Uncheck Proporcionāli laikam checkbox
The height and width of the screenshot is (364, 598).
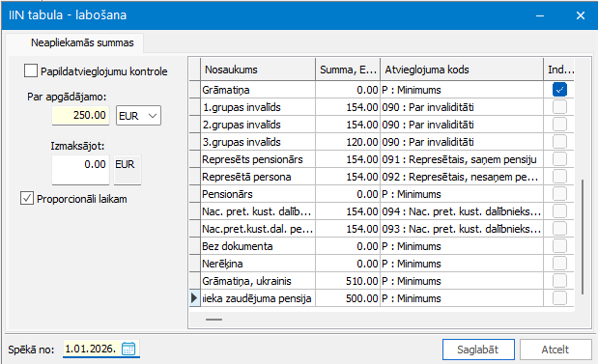pos(27,199)
